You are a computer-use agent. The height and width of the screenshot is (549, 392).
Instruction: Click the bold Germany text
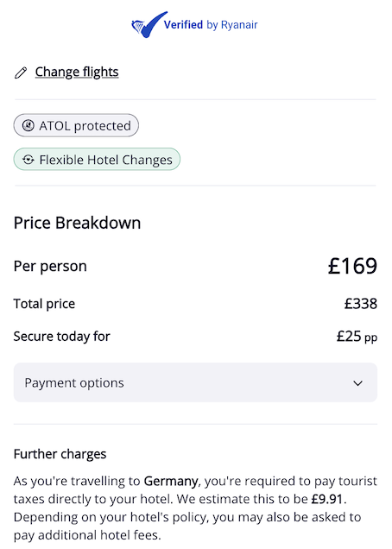pyautogui.click(x=171, y=481)
